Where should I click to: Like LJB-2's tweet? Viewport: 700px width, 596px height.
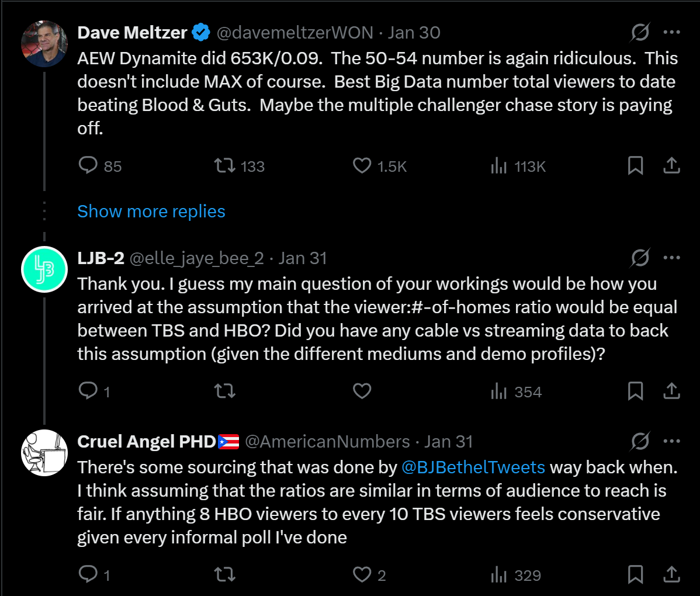pos(362,391)
